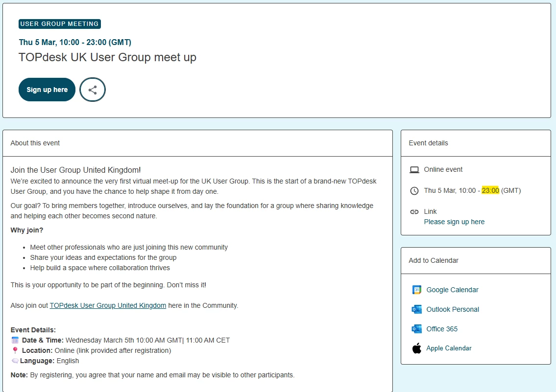
Task: Click the Apple Calendar apple icon
Action: [x=417, y=348]
